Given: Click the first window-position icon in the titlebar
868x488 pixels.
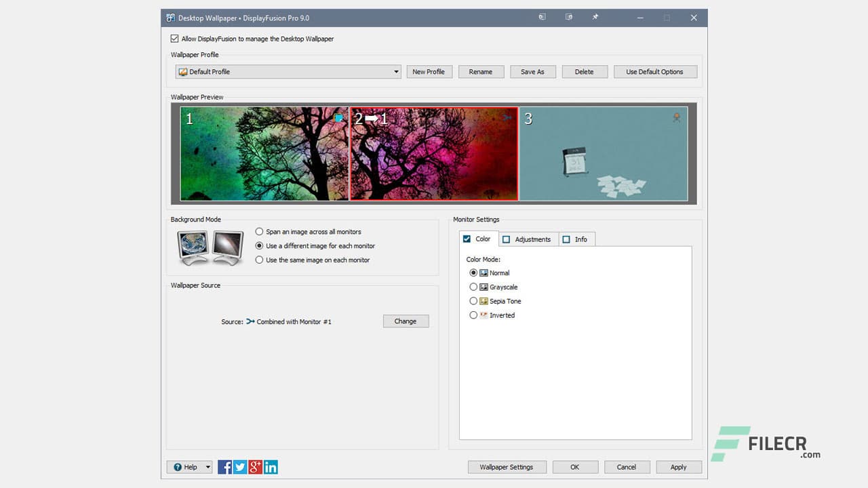Looking at the screenshot, I should pyautogui.click(x=542, y=16).
